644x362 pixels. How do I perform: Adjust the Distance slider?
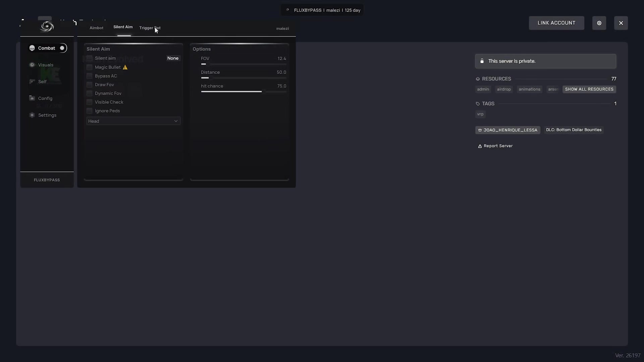244,78
